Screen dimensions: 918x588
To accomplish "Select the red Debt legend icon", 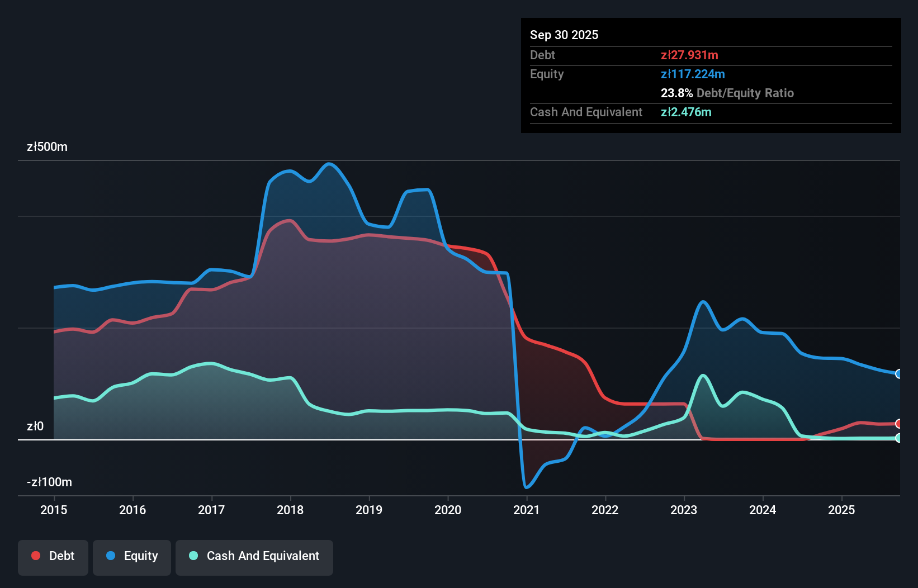I will tap(35, 556).
